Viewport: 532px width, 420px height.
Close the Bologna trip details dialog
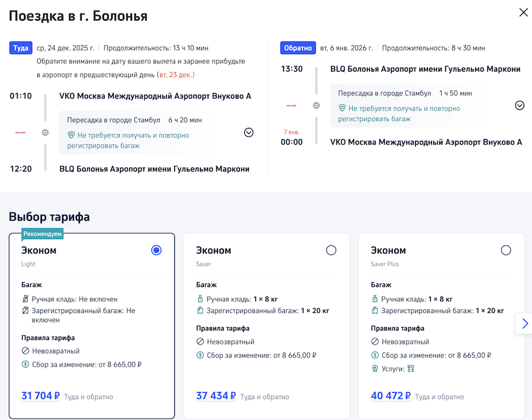tap(523, 12)
